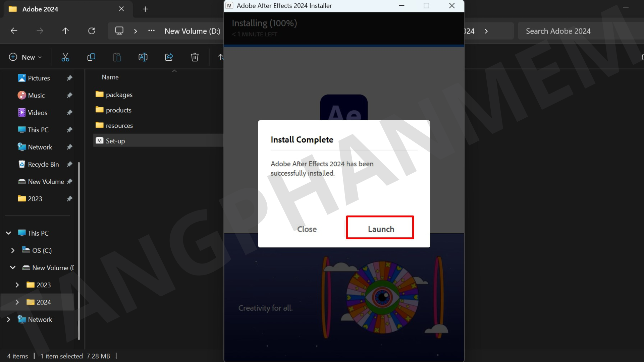Click Close in Install Complete dialog
Viewport: 644px width, 362px height.
[307, 229]
